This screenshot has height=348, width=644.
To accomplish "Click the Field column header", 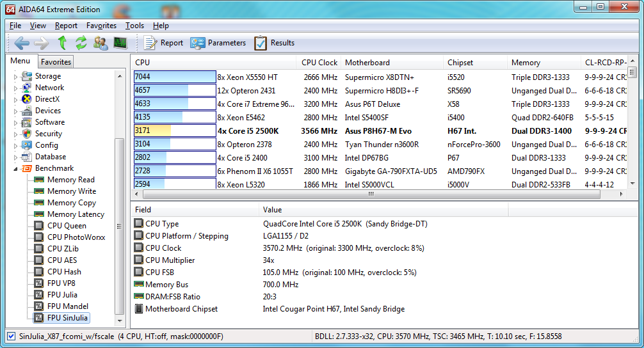I will coord(195,210).
